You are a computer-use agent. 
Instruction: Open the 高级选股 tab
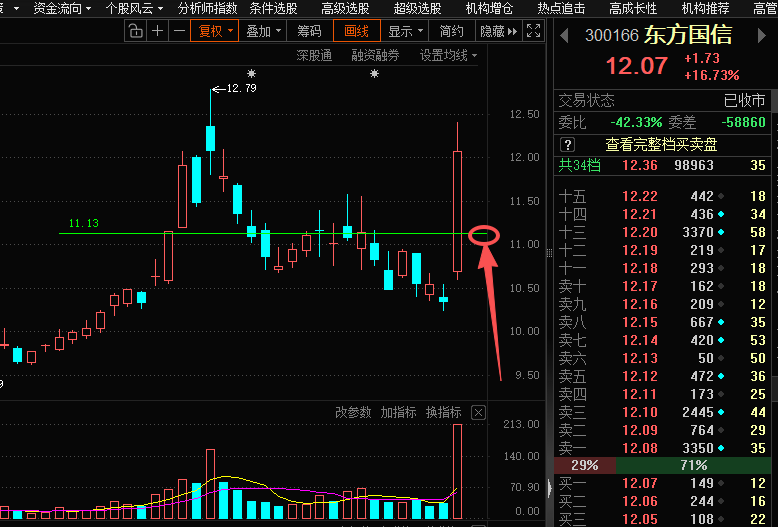pyautogui.click(x=345, y=8)
